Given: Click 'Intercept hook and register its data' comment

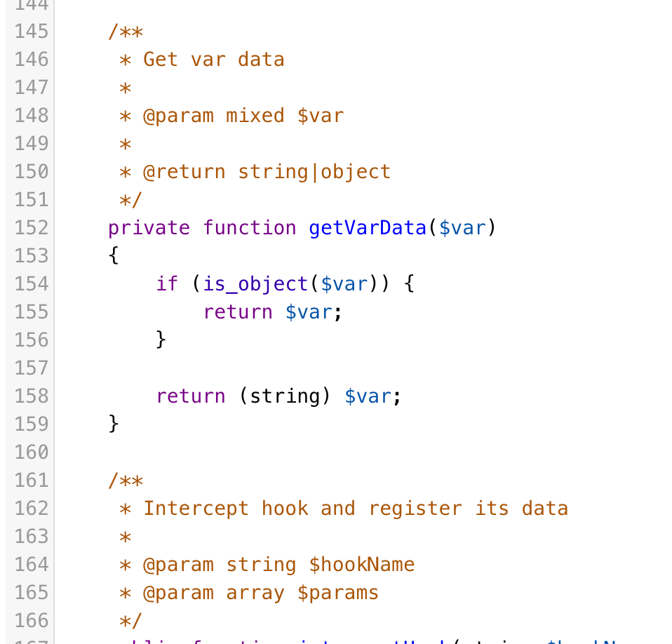Looking at the screenshot, I should click(x=356, y=509).
